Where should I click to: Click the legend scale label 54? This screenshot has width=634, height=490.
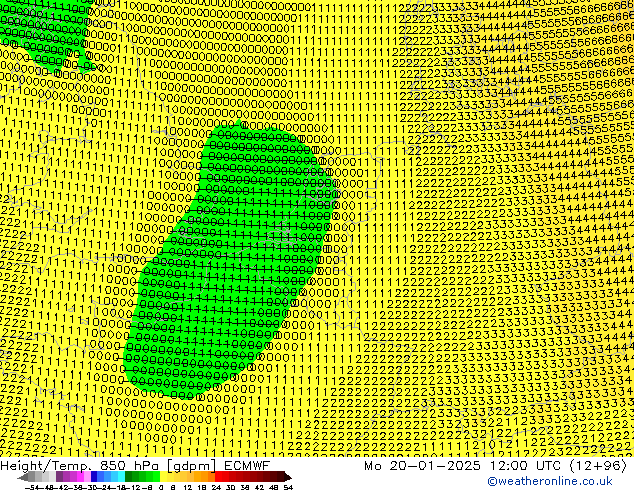[288, 488]
